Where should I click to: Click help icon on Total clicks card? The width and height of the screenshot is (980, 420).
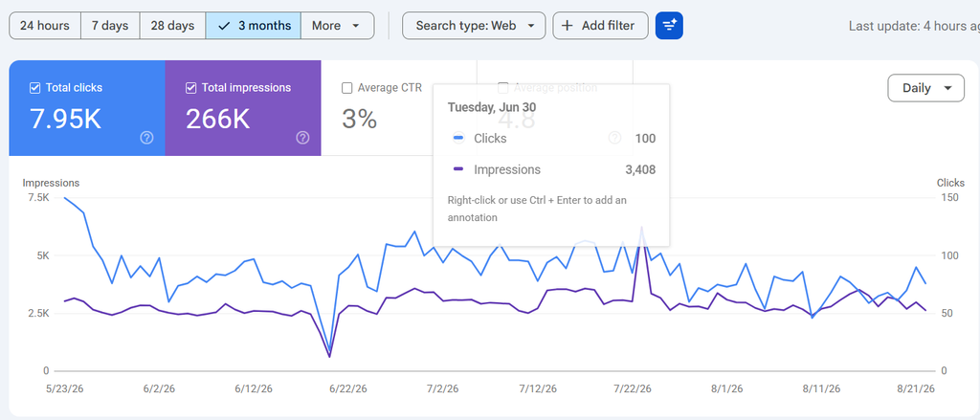146,138
